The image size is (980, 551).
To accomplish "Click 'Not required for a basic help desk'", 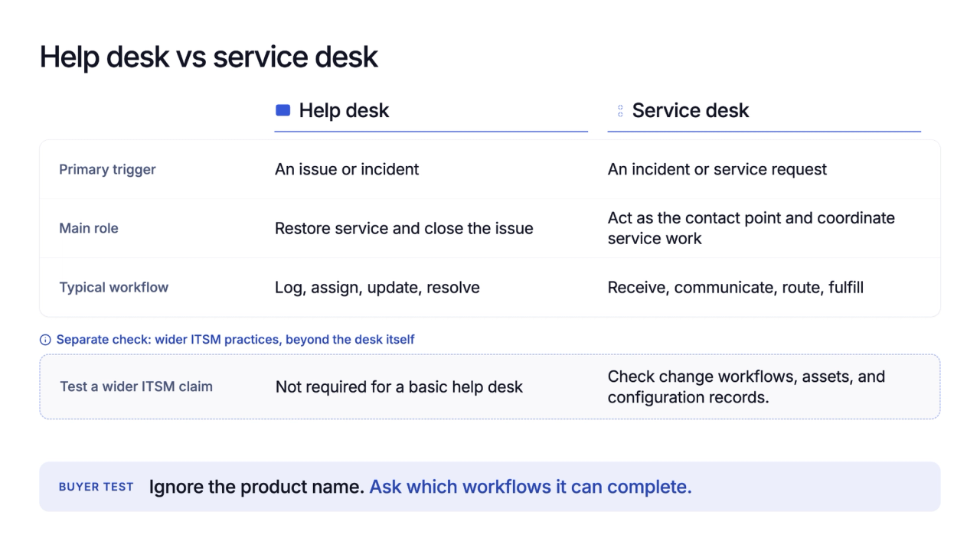I will pyautogui.click(x=399, y=386).
